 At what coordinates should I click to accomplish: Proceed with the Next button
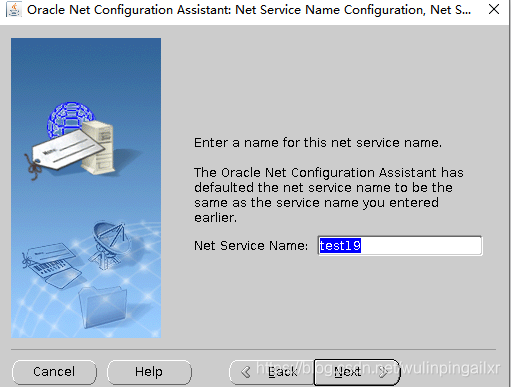(357, 372)
